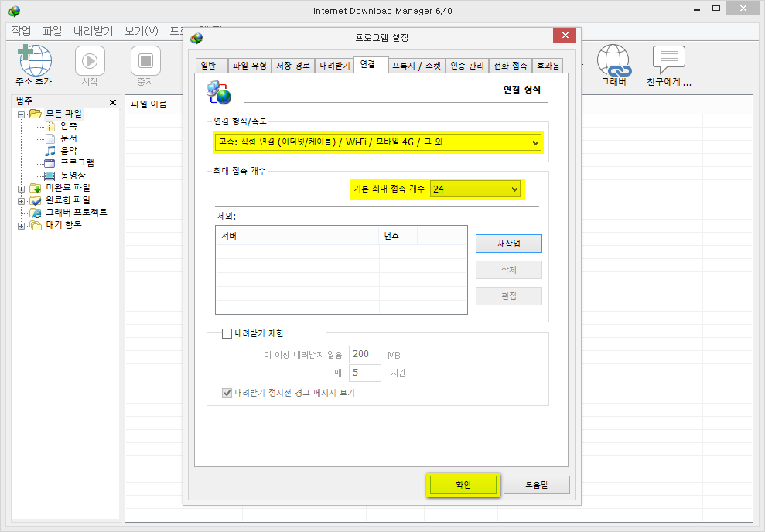Screen dimensions: 765x532
Task: Open the 작업 menu
Action: (x=22, y=31)
